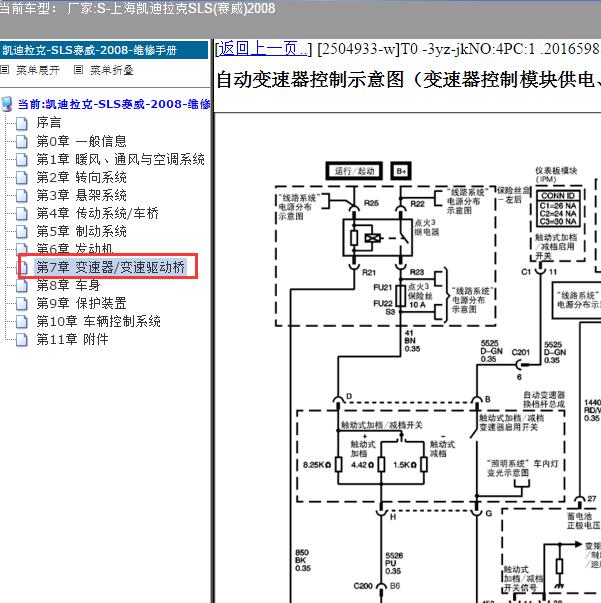The image size is (601, 603).
Task: Click the 凯迪拉克-SLS赛威-2008-维修手册 panel header
Action: pyautogui.click(x=104, y=50)
